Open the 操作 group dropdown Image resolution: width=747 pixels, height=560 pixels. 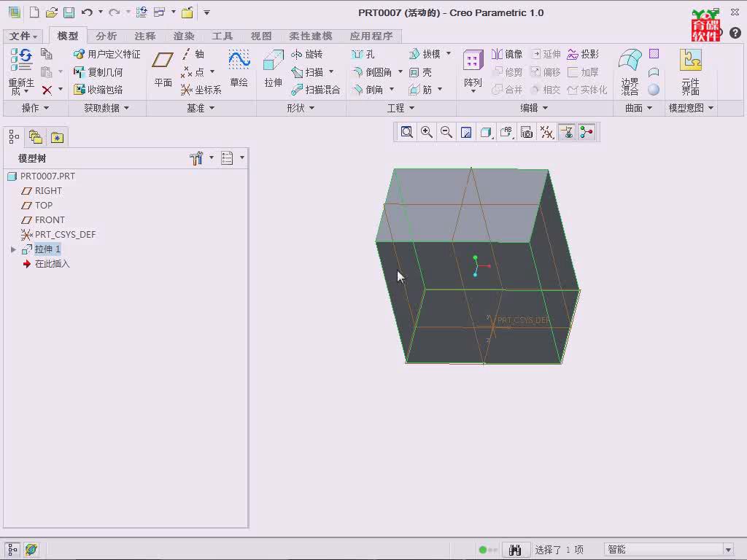pyautogui.click(x=35, y=108)
